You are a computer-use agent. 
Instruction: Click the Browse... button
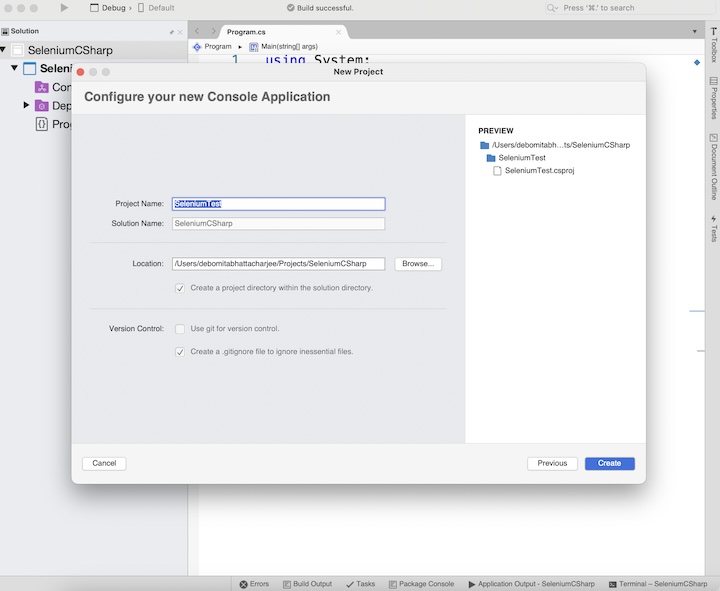coord(418,264)
